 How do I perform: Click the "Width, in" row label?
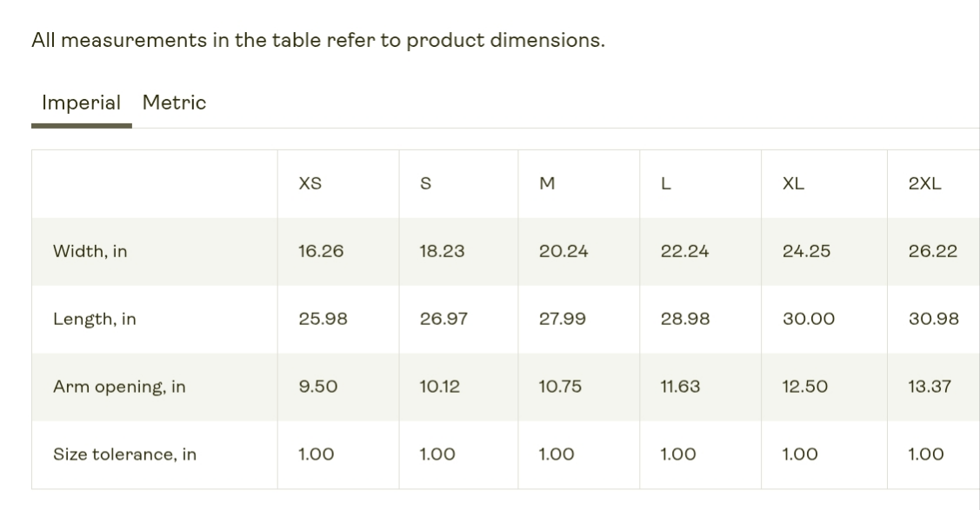click(90, 251)
